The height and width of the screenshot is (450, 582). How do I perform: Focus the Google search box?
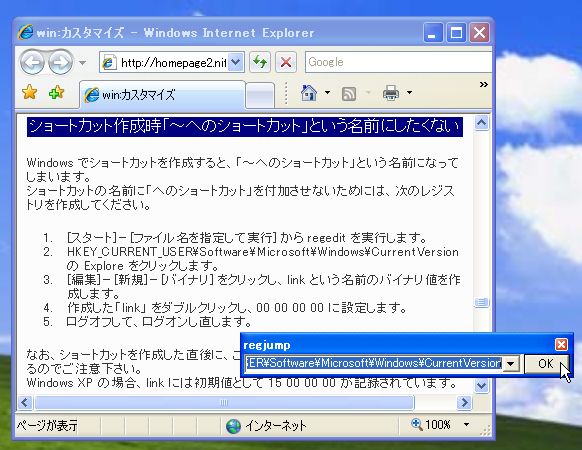398,62
